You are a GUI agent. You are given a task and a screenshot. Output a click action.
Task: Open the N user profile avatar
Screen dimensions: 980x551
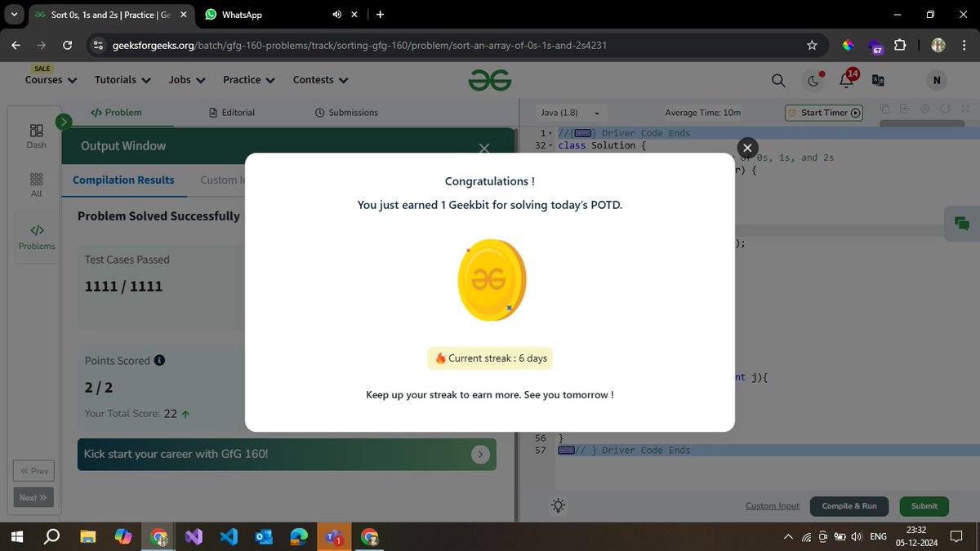coord(937,80)
